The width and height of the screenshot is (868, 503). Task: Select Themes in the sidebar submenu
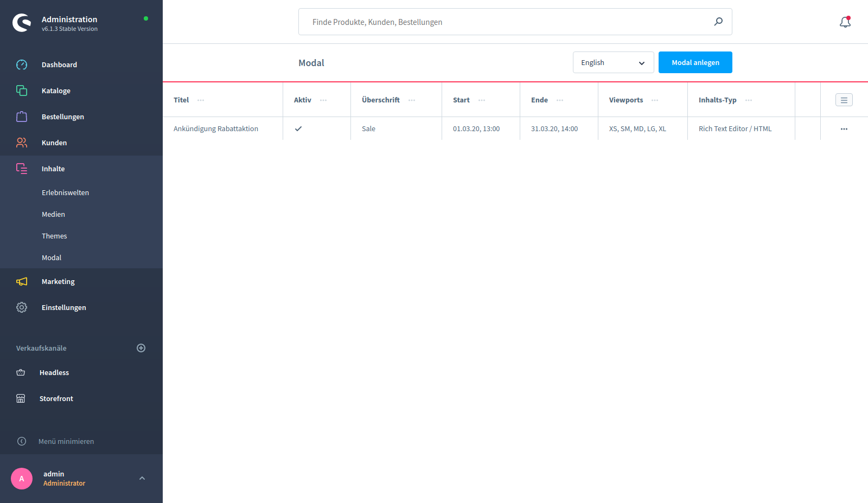click(x=54, y=236)
